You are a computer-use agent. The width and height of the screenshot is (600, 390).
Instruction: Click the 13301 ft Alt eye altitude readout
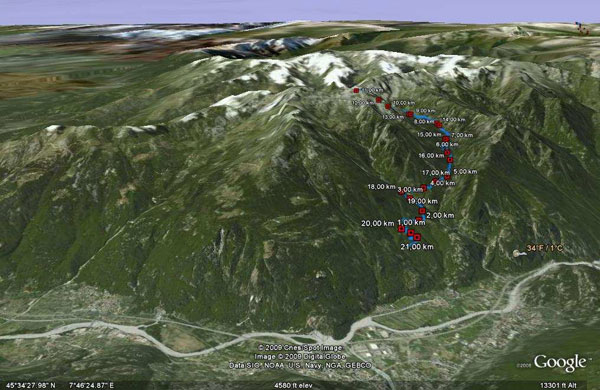point(558,385)
